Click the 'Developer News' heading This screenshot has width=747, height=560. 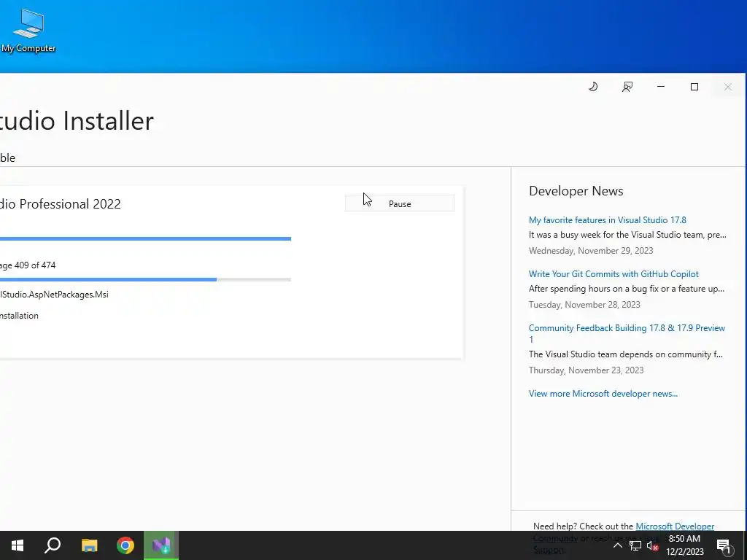coord(576,191)
